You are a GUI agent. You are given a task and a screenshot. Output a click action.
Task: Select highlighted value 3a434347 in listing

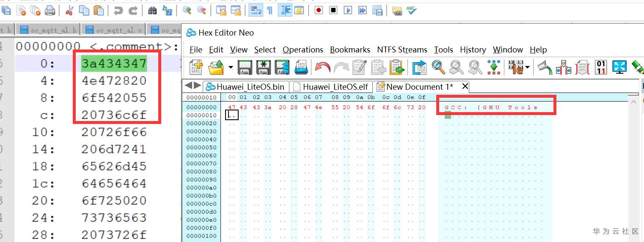point(114,63)
